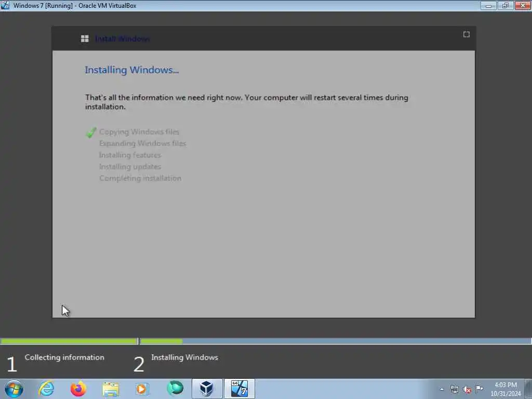Click the VirtualBox window title text
This screenshot has height=399, width=532.
75,5
